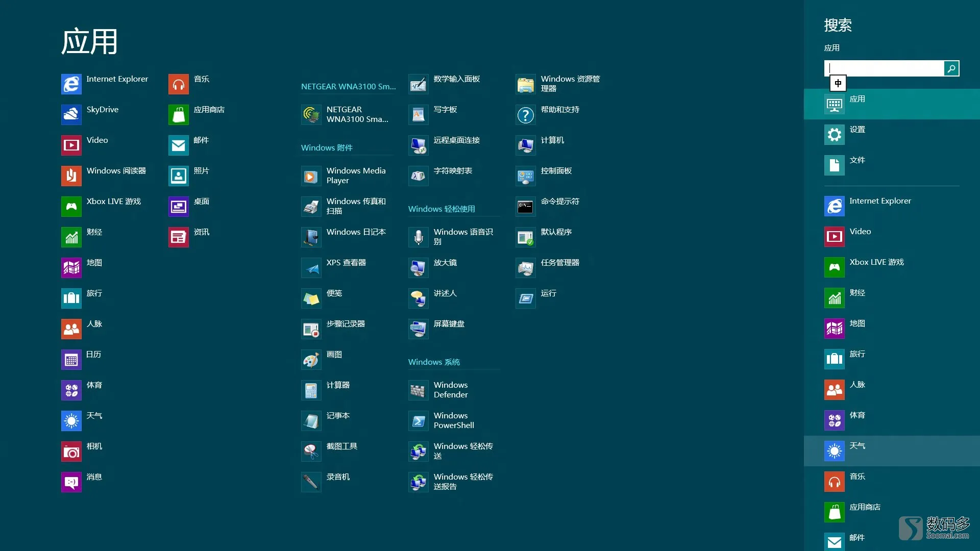Click the Windows 系统 group heading

click(x=434, y=362)
